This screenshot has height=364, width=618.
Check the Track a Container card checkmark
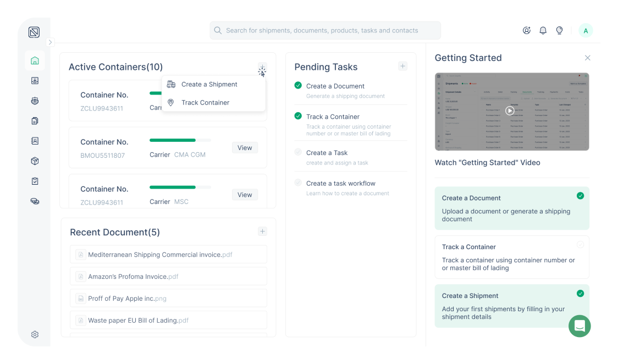point(580,245)
